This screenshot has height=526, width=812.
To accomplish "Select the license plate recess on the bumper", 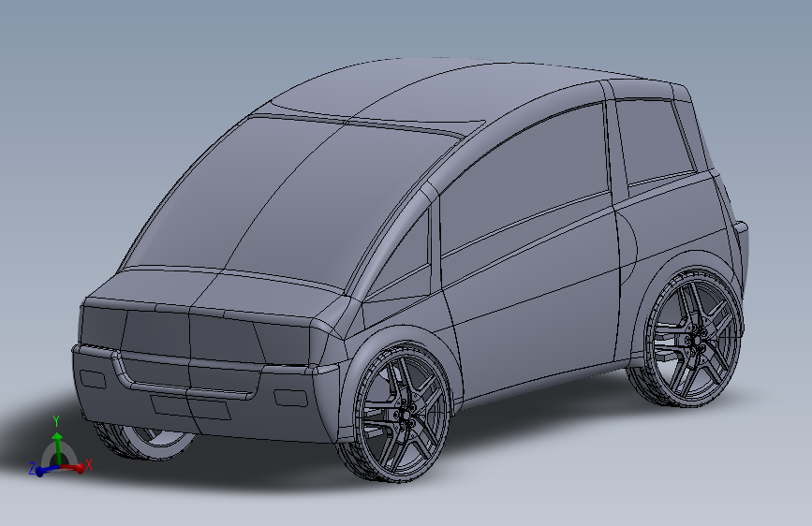I will click(190, 407).
